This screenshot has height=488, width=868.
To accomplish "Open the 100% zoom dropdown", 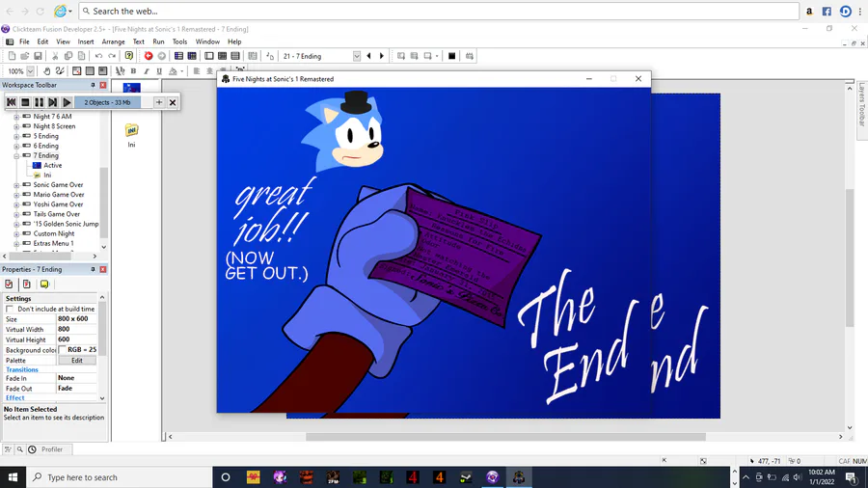I will pyautogui.click(x=31, y=70).
